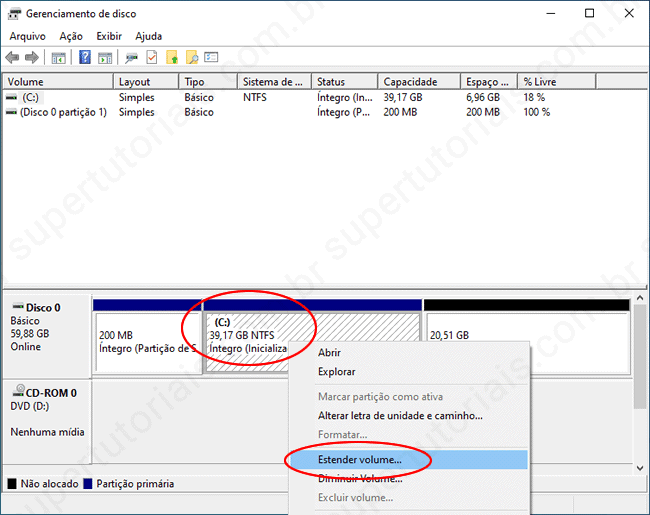Viewport: 650px width, 515px height.
Task: Choose Explorar in the context menu
Action: [x=408, y=372]
